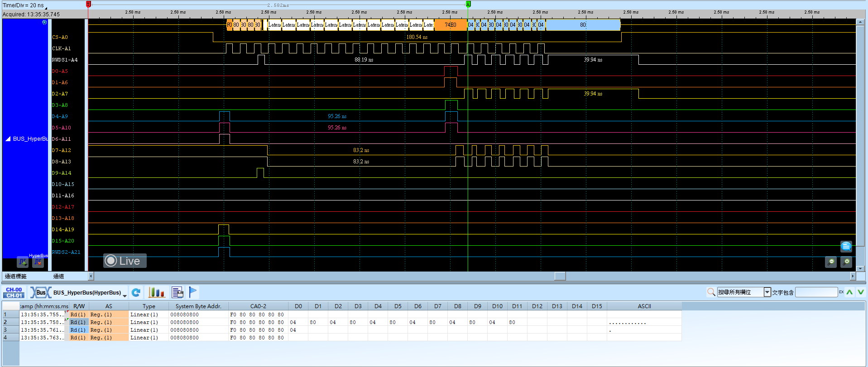The image size is (868, 367).
Task: Click the Bus decode icon
Action: (41, 292)
